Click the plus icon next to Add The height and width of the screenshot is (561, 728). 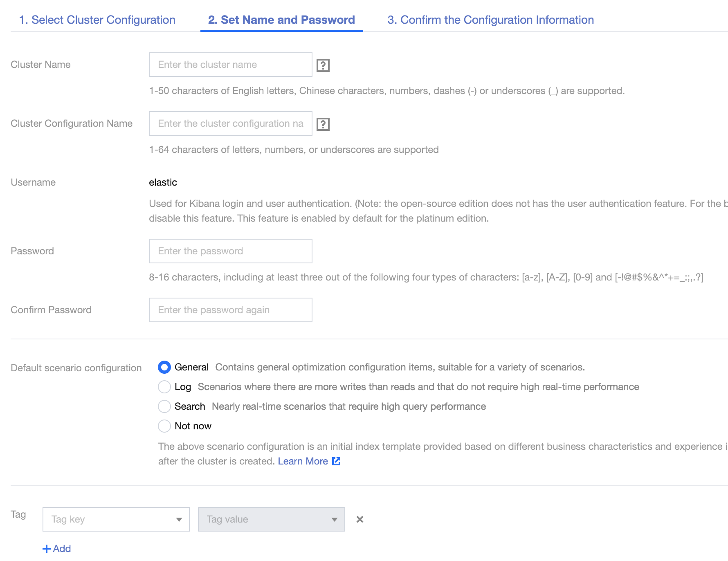coord(47,549)
